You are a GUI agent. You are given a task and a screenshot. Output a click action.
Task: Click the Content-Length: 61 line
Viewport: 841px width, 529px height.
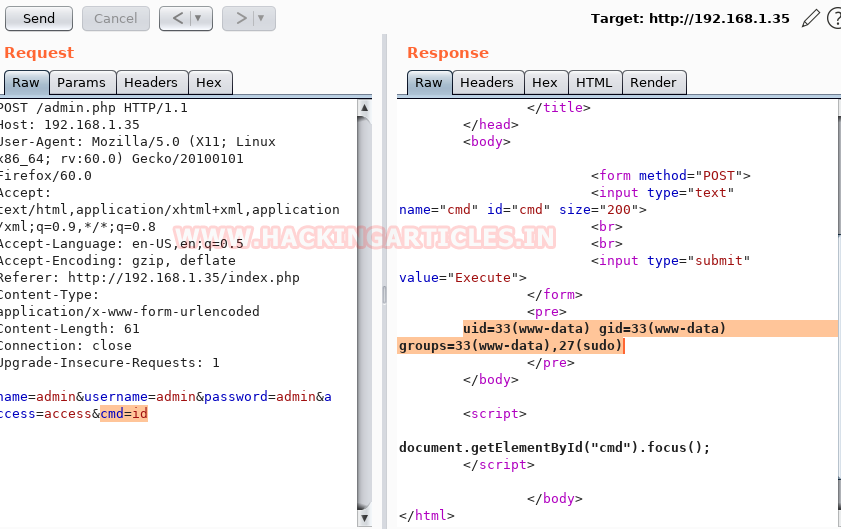point(70,329)
